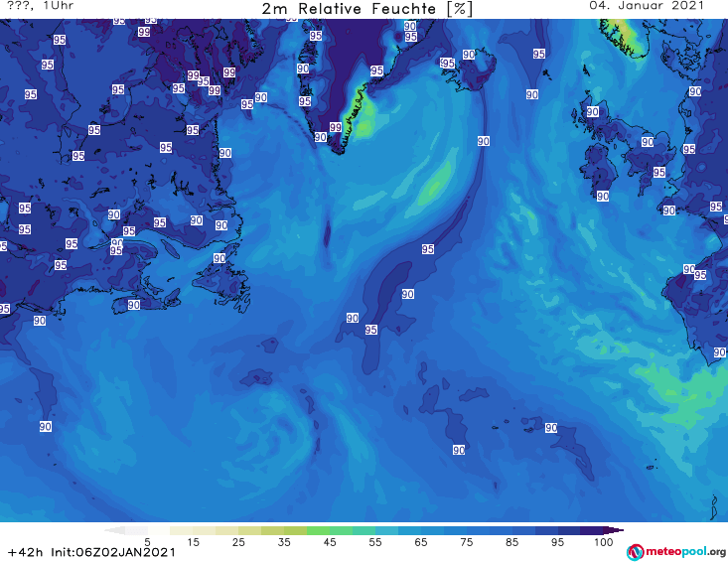Click the '+42h' forecast hour text

pyautogui.click(x=26, y=552)
